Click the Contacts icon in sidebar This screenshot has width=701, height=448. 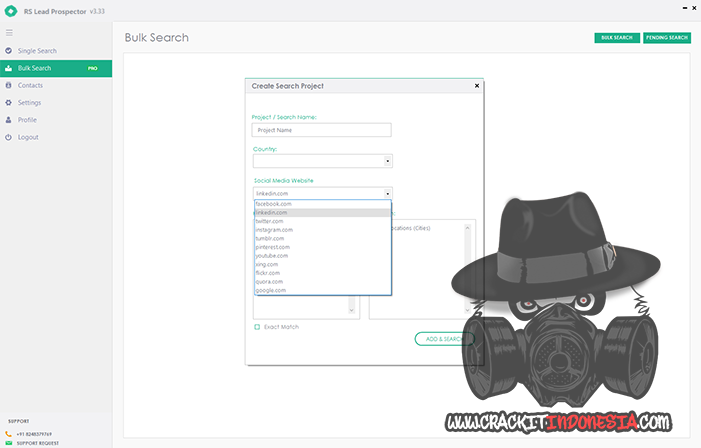tap(9, 85)
